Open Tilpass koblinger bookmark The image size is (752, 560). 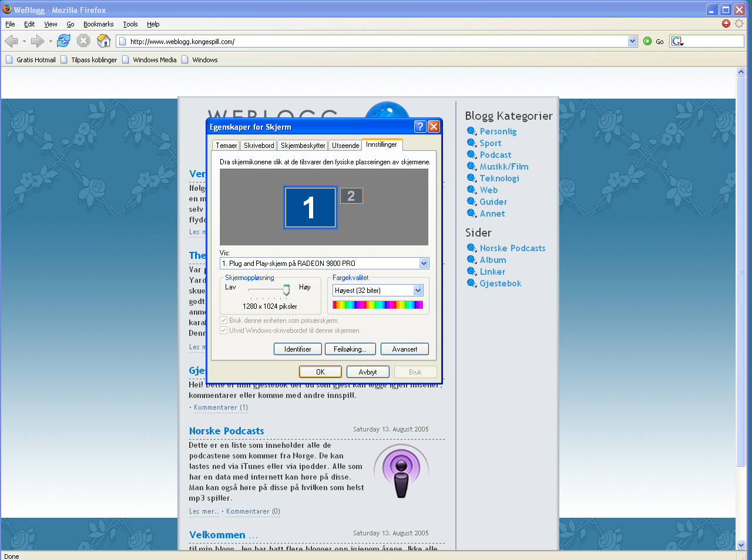point(89,59)
